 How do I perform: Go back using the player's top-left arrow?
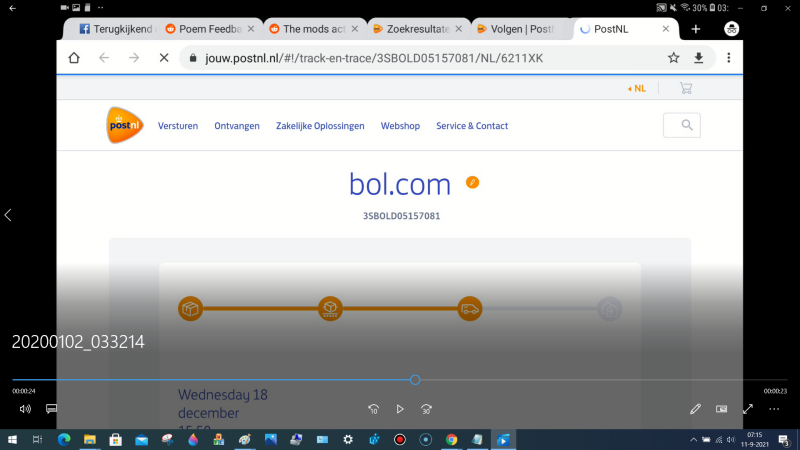coord(13,8)
